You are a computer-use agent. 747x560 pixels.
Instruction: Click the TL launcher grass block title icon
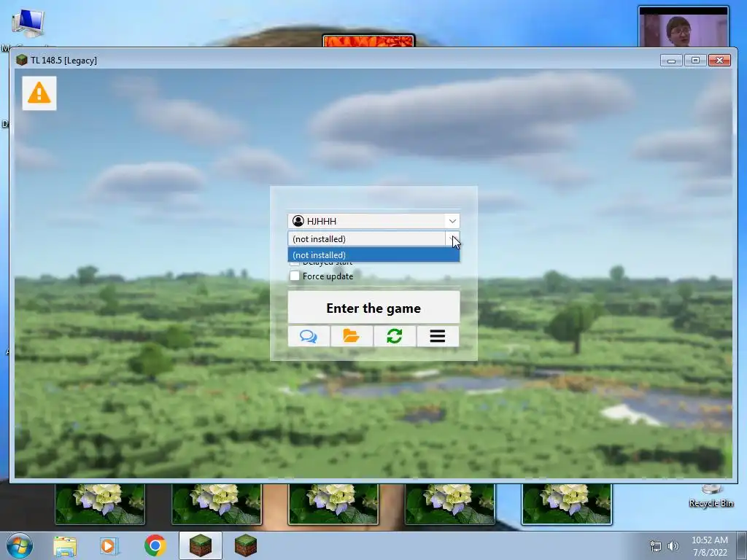tap(21, 60)
